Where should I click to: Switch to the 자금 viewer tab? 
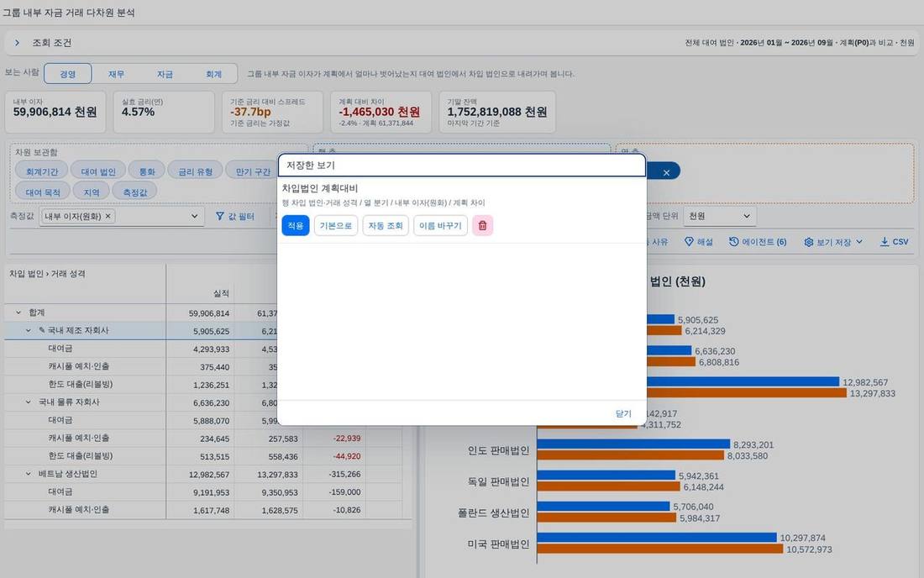click(165, 74)
